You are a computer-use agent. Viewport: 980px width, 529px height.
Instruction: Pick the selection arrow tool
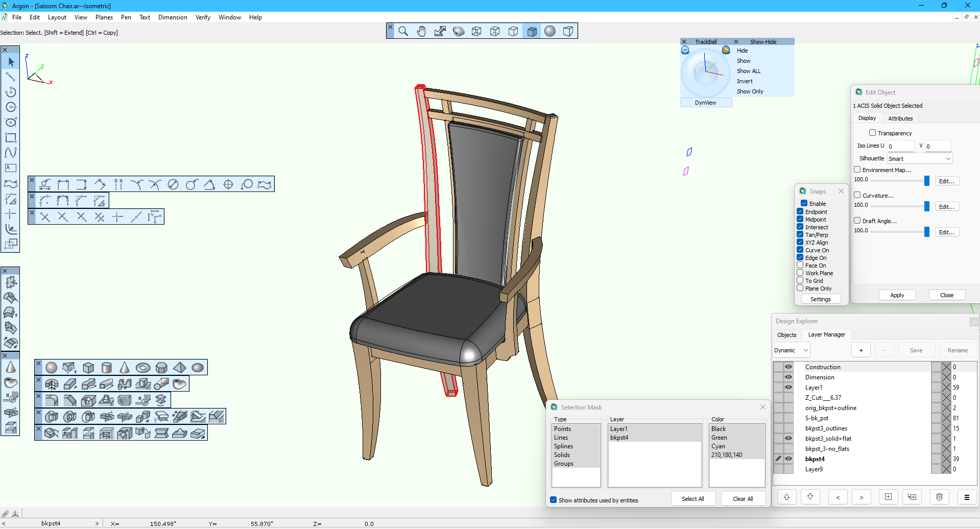[11, 62]
